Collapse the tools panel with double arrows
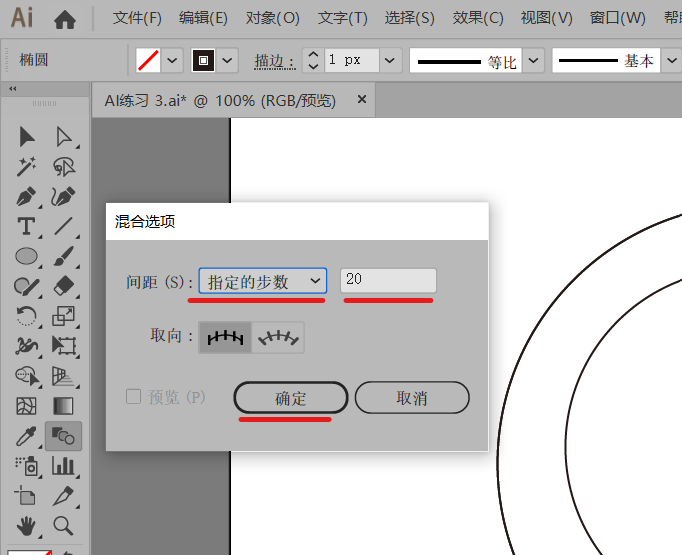 pyautogui.click(x=13, y=89)
